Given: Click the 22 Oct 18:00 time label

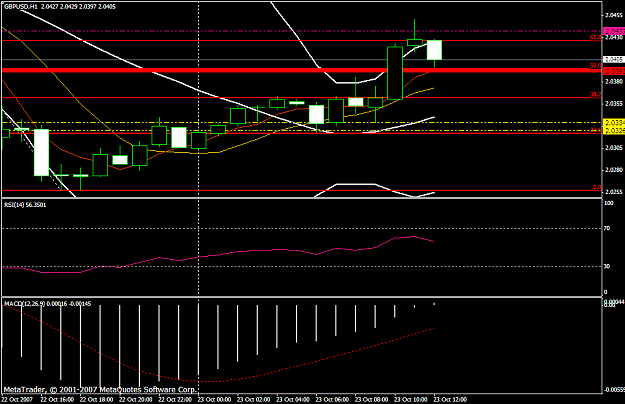Looking at the screenshot, I should [x=96, y=399].
